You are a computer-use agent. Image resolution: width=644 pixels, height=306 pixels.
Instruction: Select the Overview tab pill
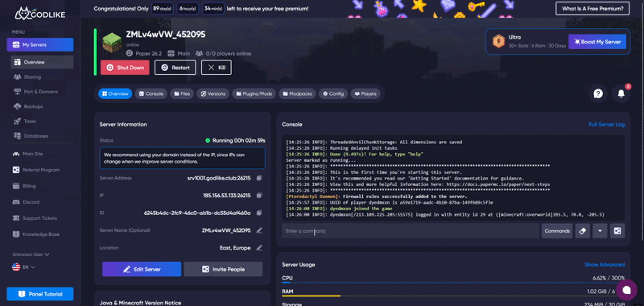[x=115, y=93]
